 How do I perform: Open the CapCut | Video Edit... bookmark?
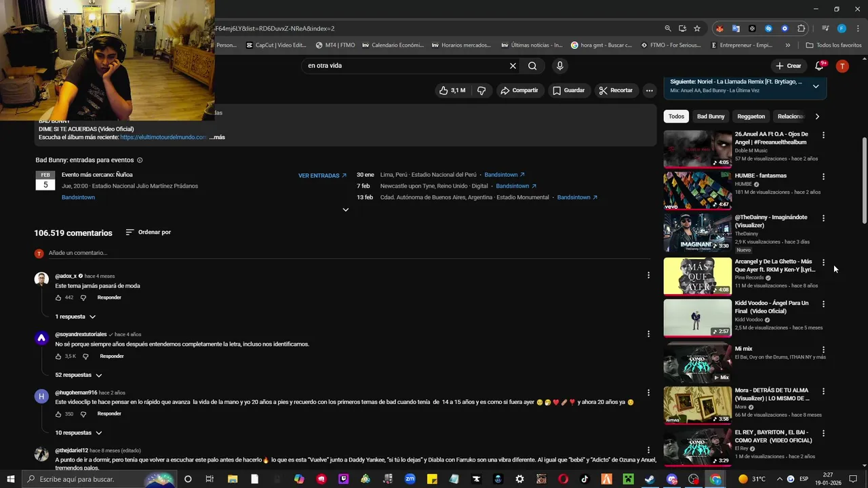coord(276,45)
